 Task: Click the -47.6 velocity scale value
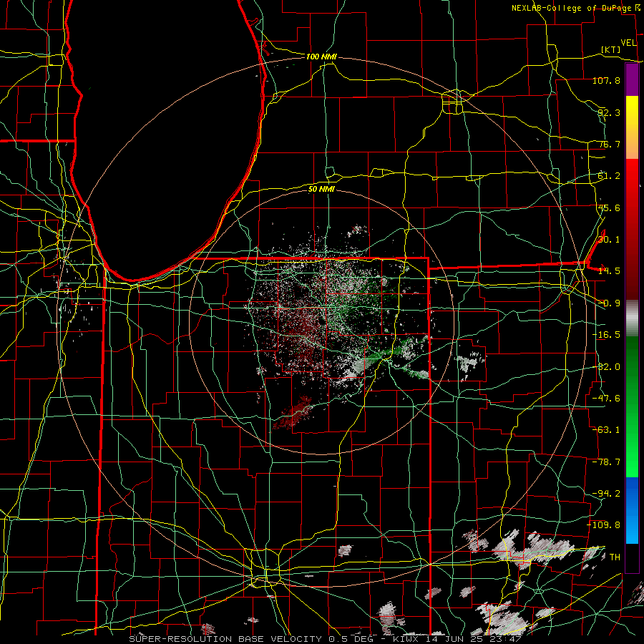point(606,399)
